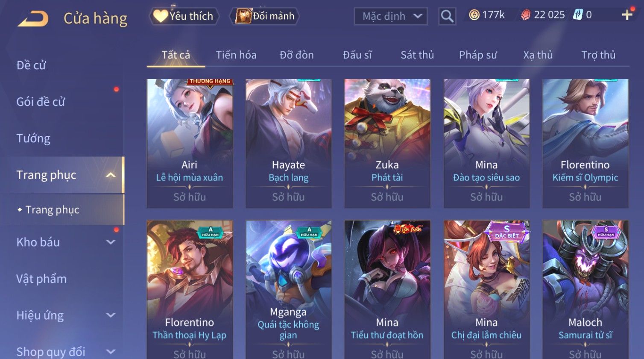Open the Mặc định sort dropdown

point(391,16)
